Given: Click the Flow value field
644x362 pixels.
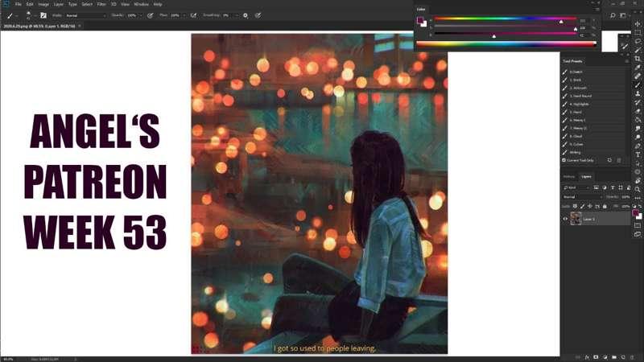Looking at the screenshot, I should [175, 15].
